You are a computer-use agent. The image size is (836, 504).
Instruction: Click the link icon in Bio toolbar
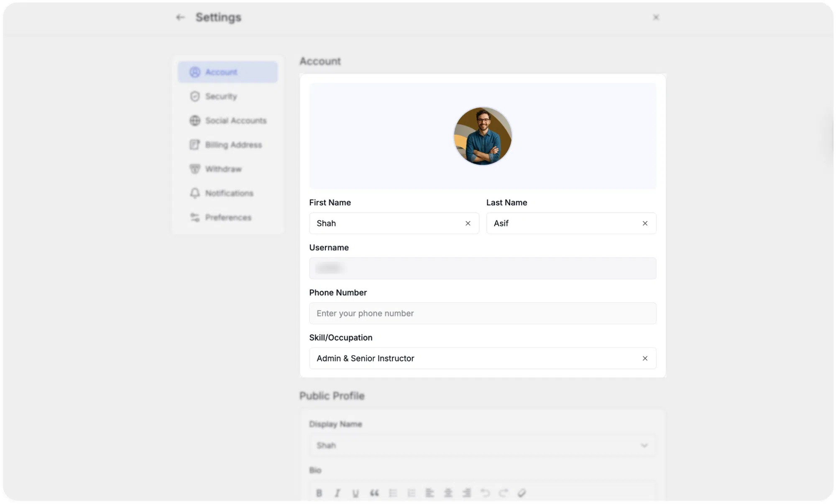(522, 493)
